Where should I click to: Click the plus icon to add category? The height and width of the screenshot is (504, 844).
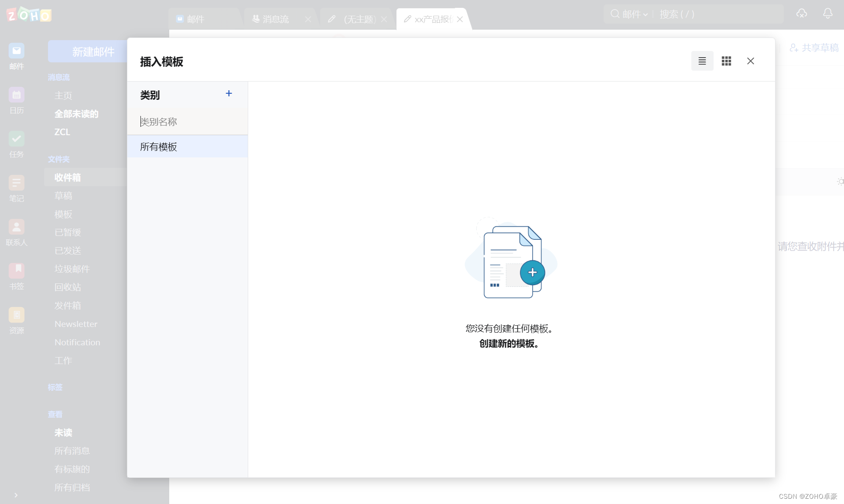[x=229, y=93]
